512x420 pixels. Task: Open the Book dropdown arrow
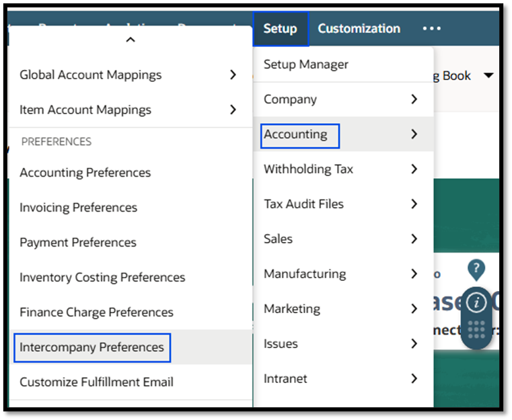[489, 75]
